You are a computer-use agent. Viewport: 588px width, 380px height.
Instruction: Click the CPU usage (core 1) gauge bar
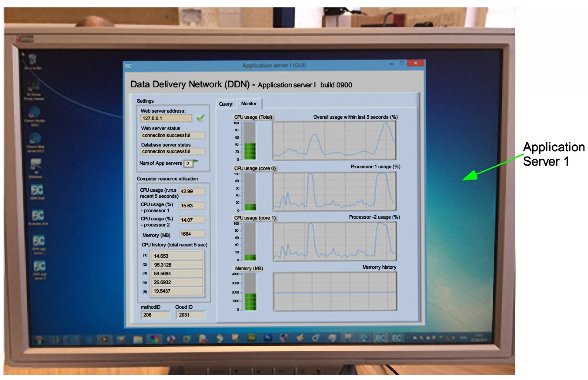point(250,242)
